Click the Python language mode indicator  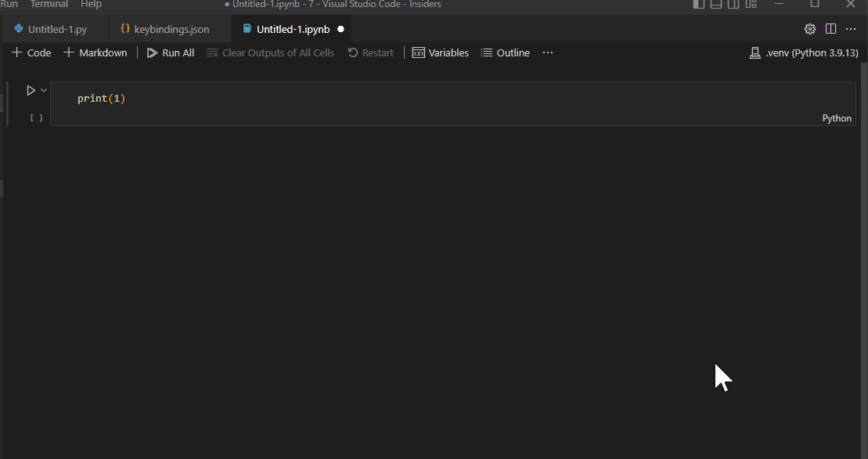[x=836, y=117]
